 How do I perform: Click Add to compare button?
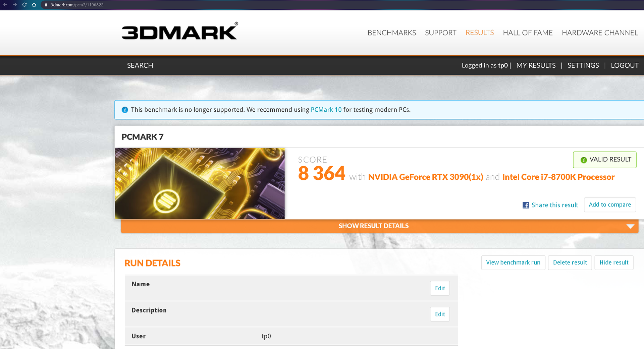(x=610, y=205)
